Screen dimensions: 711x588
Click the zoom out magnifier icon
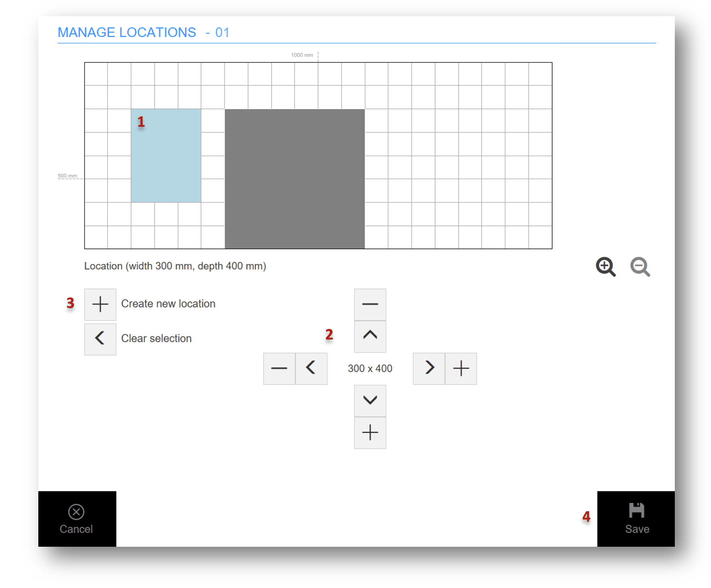tap(640, 267)
